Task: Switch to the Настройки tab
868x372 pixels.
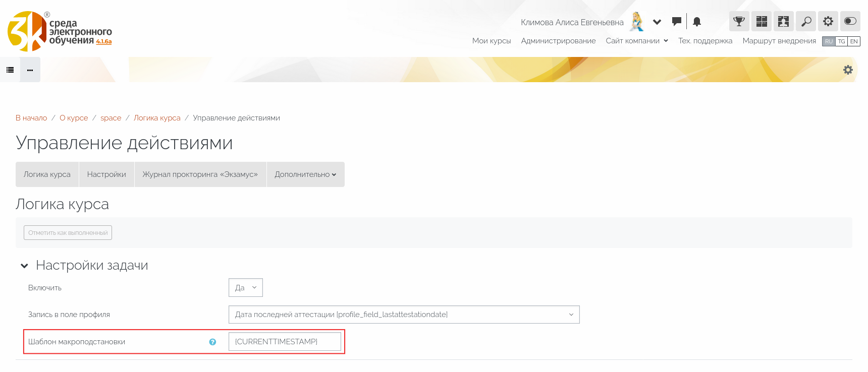Action: pos(106,174)
